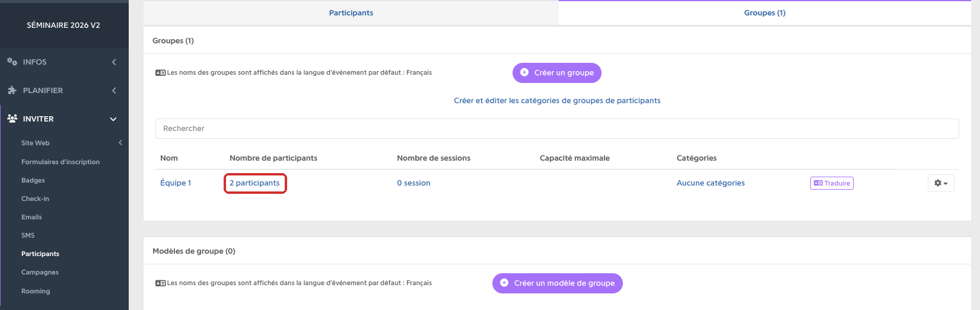Image resolution: width=980 pixels, height=310 pixels.
Task: Select Participants in sidebar menu
Action: [x=40, y=254]
